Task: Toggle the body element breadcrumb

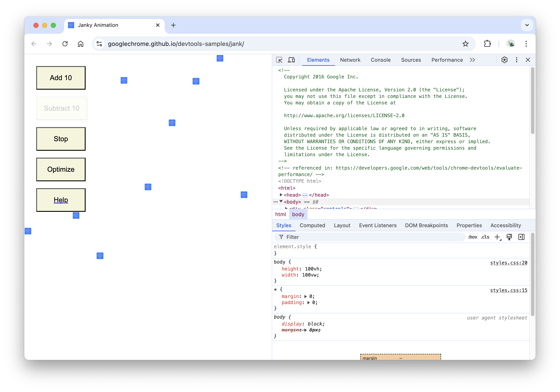Action: tap(298, 214)
